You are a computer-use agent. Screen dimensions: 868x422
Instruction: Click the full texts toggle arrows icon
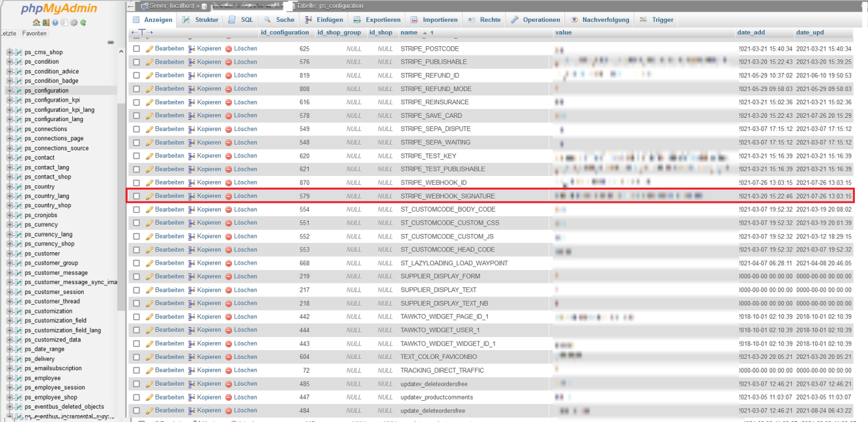(x=142, y=32)
